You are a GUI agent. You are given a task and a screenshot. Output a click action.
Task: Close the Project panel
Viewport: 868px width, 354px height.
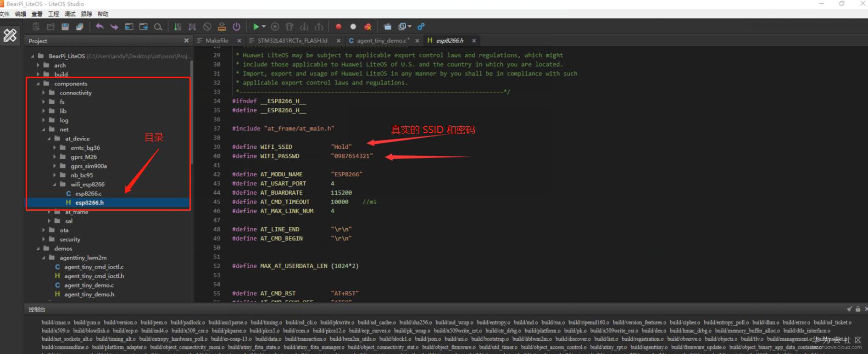[186, 40]
